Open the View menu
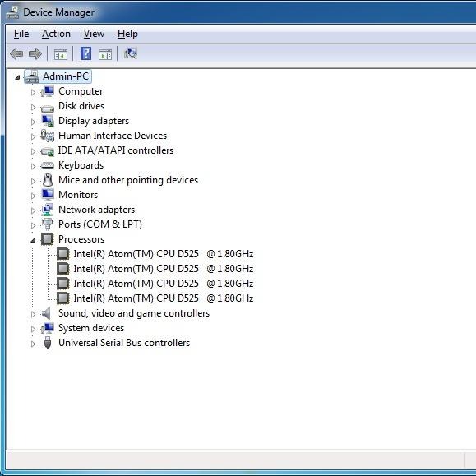Image resolution: width=476 pixels, height=476 pixels. (x=94, y=34)
